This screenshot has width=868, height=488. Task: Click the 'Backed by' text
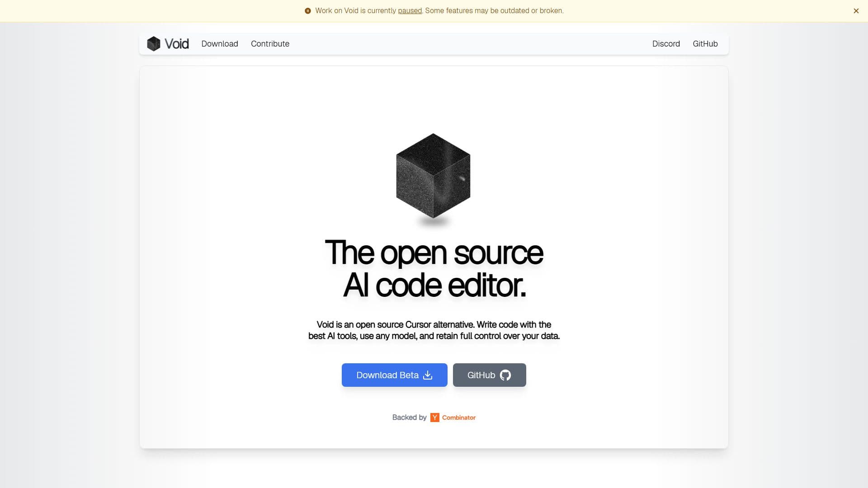[409, 418]
